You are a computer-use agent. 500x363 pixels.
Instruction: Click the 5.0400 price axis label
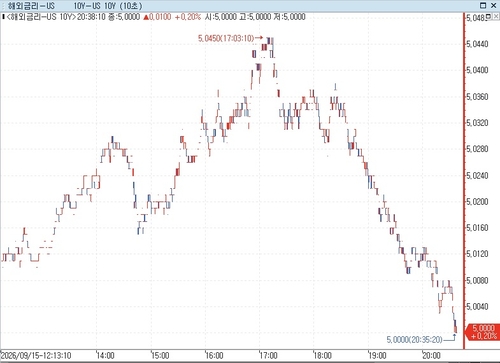pos(477,70)
